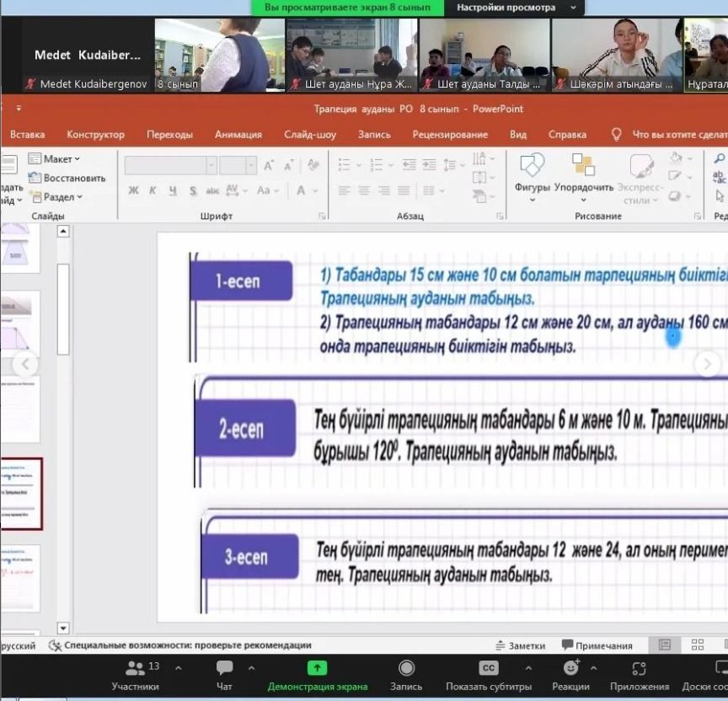
Task: Click the reactions smiley icon
Action: tap(570, 668)
